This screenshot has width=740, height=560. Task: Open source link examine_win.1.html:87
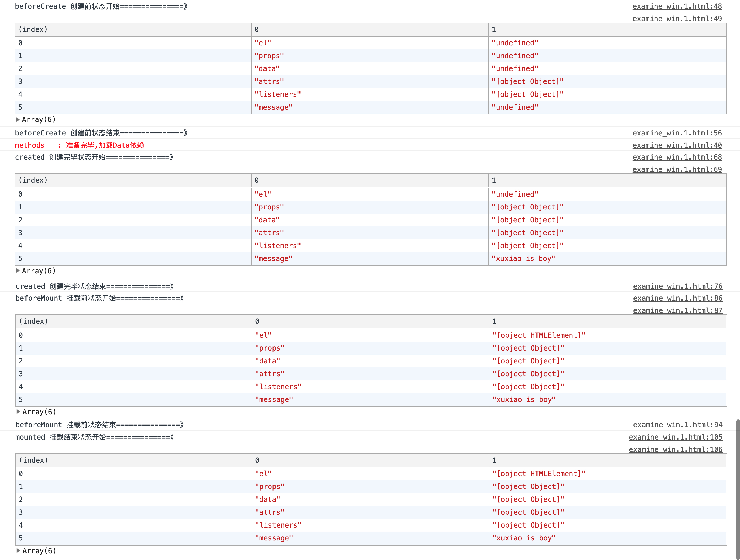point(677,310)
